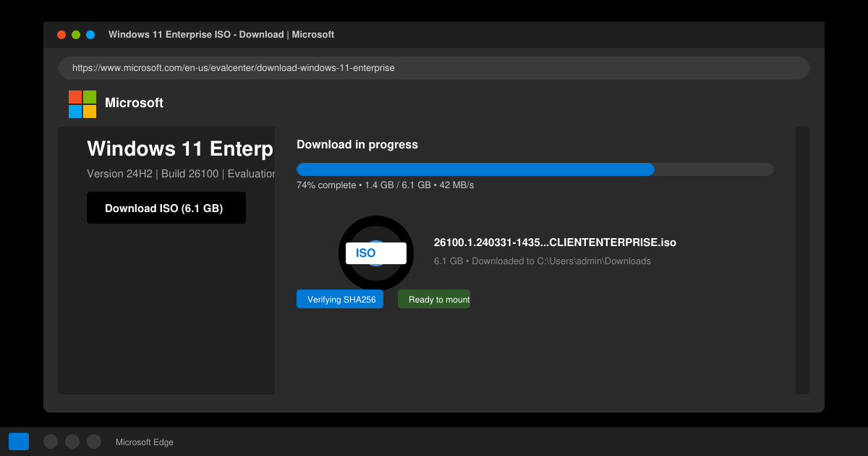Click the 'Download in progress' heading
Screen dimensions: 868x456
point(357,145)
